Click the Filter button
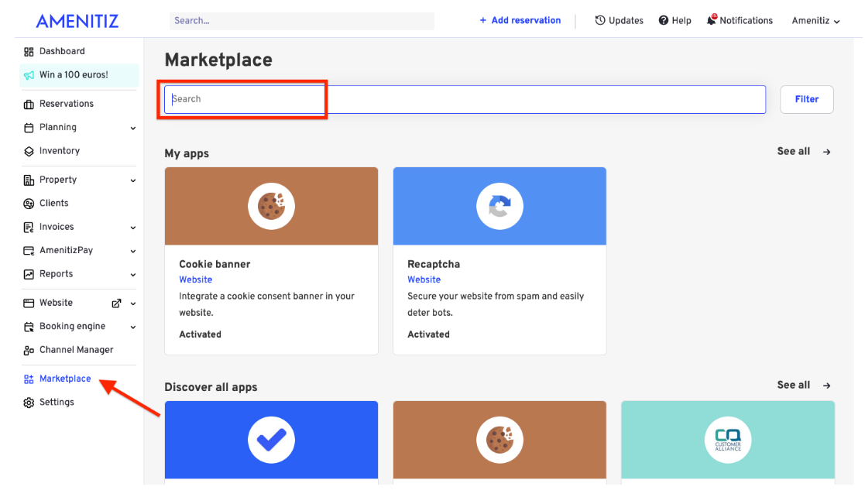This screenshot has height=504, width=865. pyautogui.click(x=806, y=99)
